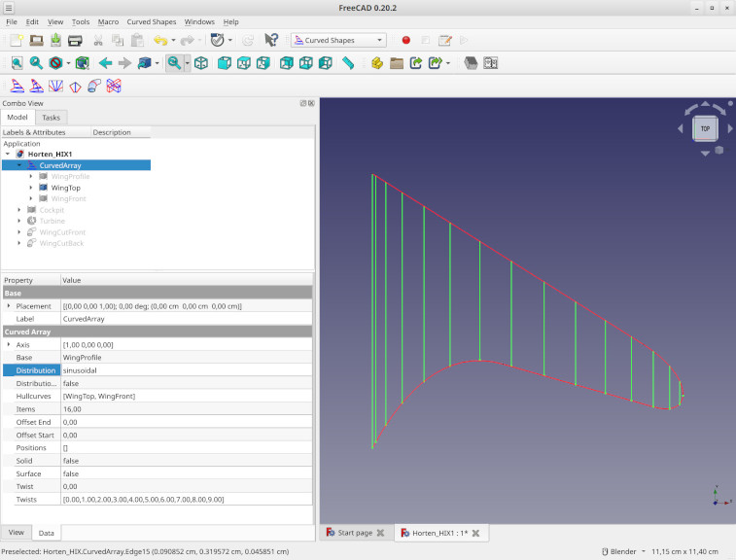This screenshot has width=736, height=560.
Task: Switch to Left view cube icon
Action: 326,63
